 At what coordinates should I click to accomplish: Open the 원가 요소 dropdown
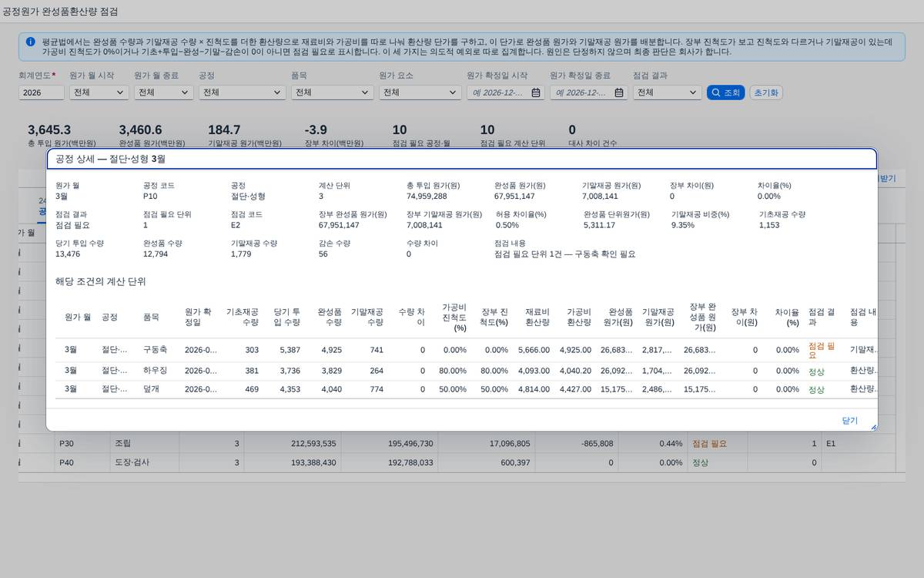420,92
